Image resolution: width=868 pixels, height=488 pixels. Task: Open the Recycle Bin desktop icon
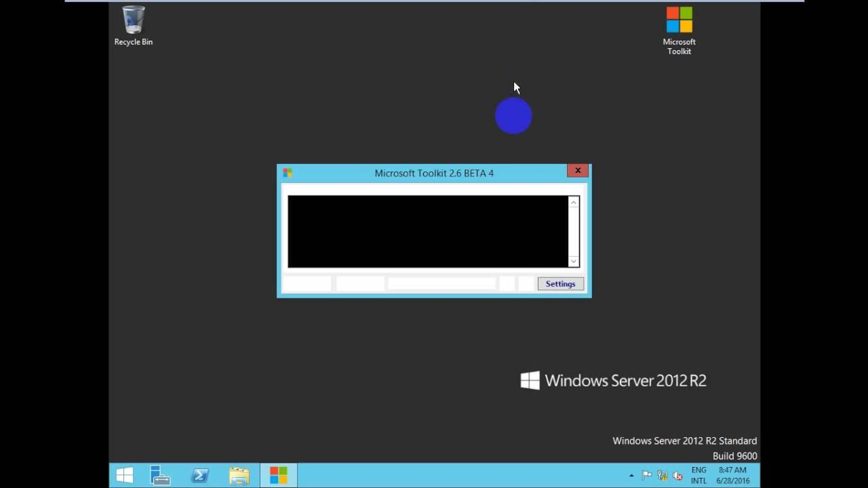(133, 26)
